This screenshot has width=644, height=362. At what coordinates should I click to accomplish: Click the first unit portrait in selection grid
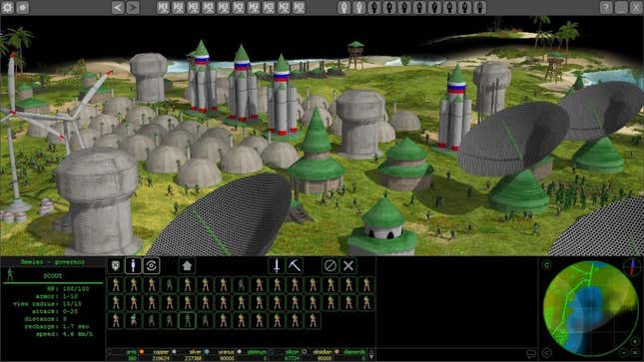tap(116, 285)
